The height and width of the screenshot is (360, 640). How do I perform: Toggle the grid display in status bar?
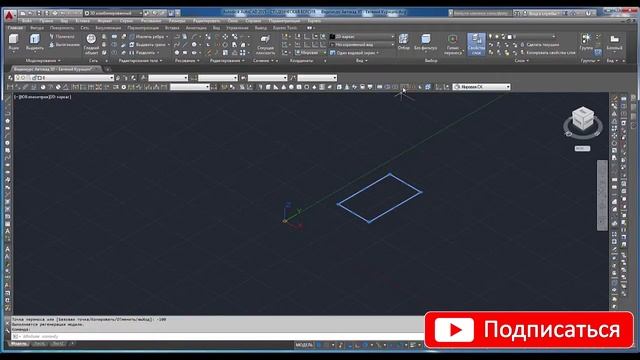(319, 345)
